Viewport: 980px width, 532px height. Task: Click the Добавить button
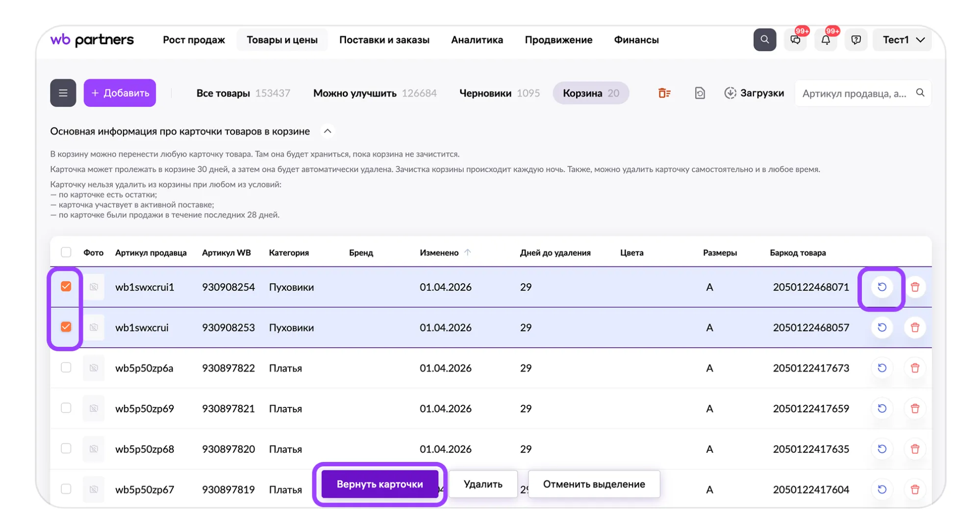pos(120,93)
